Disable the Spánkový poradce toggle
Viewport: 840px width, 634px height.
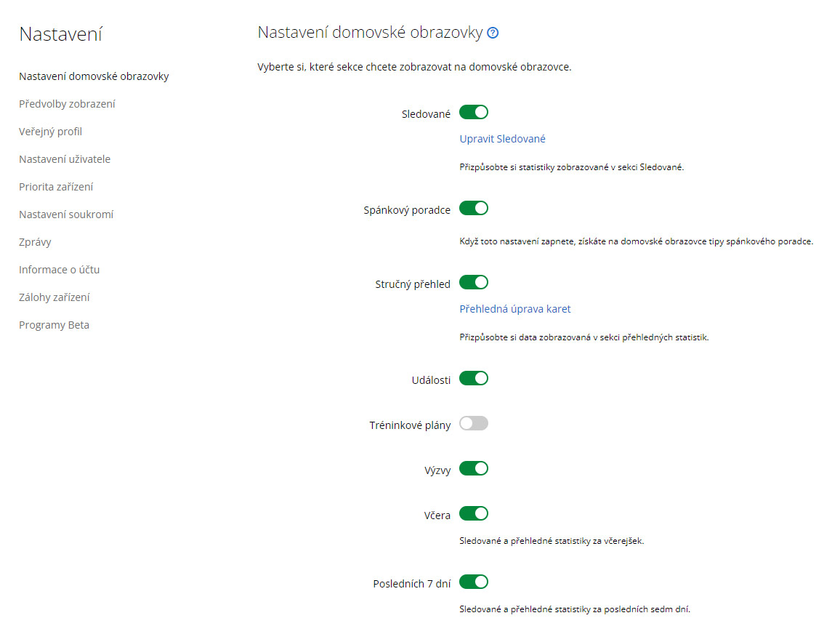coord(474,208)
